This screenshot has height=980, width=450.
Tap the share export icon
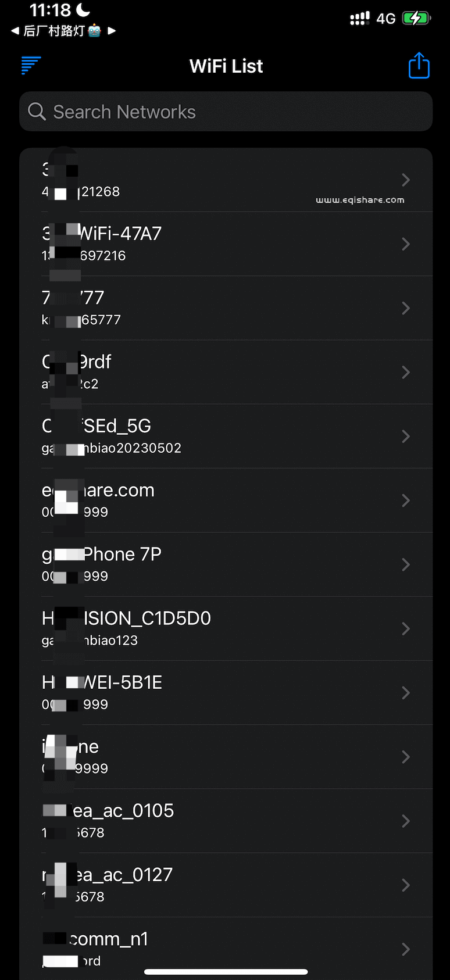(x=419, y=66)
